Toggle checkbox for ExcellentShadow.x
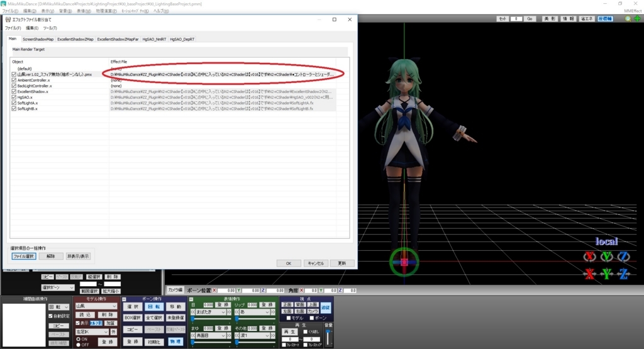Viewport: 644px width, 349px height. coord(14,92)
